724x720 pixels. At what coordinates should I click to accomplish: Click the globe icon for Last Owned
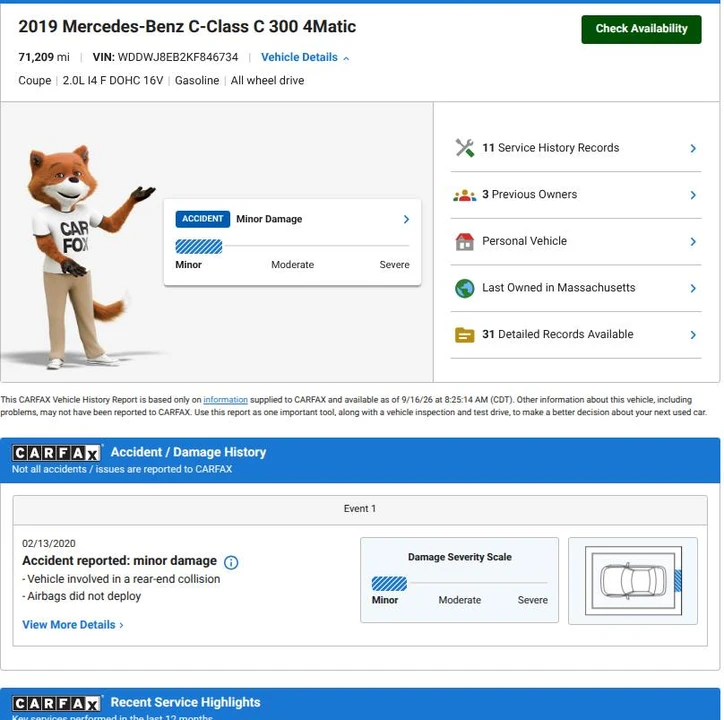click(x=465, y=288)
